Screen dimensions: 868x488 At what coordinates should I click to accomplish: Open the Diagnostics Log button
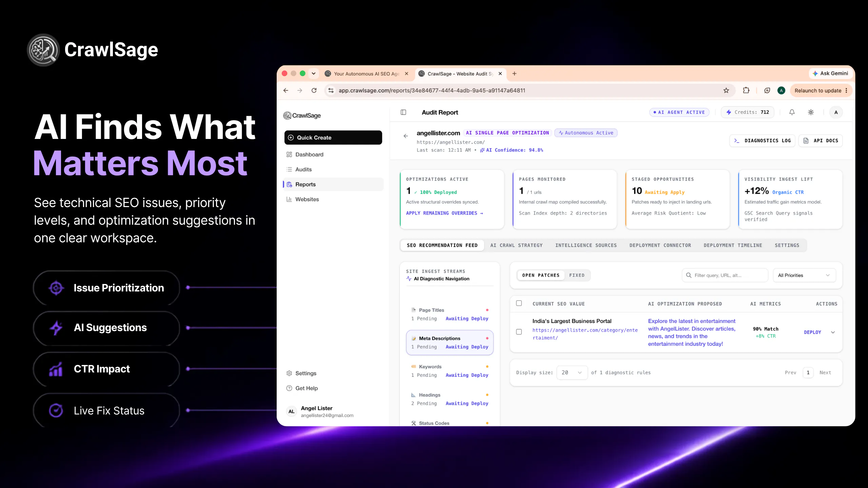point(762,141)
